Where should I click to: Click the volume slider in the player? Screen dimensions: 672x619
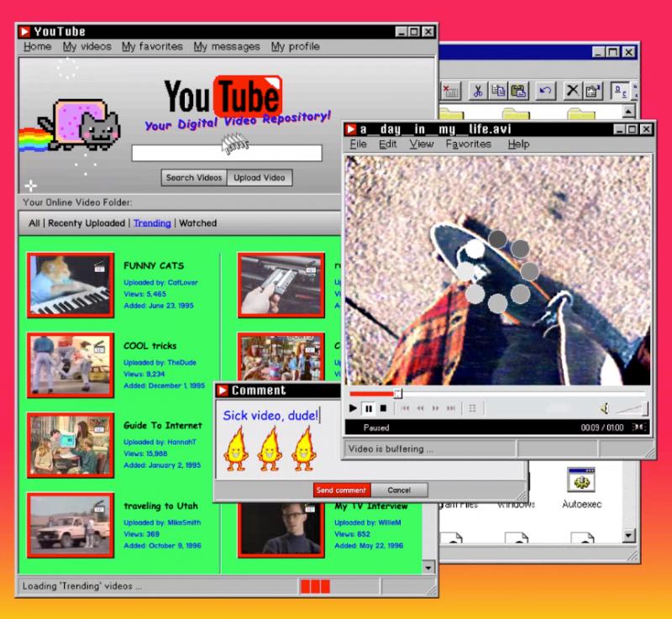click(x=632, y=409)
